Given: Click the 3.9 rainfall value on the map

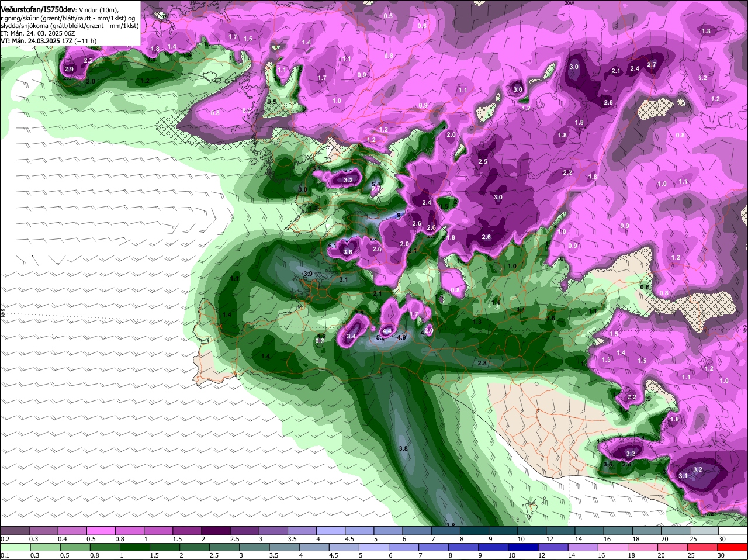Looking at the screenshot, I should point(308,274).
